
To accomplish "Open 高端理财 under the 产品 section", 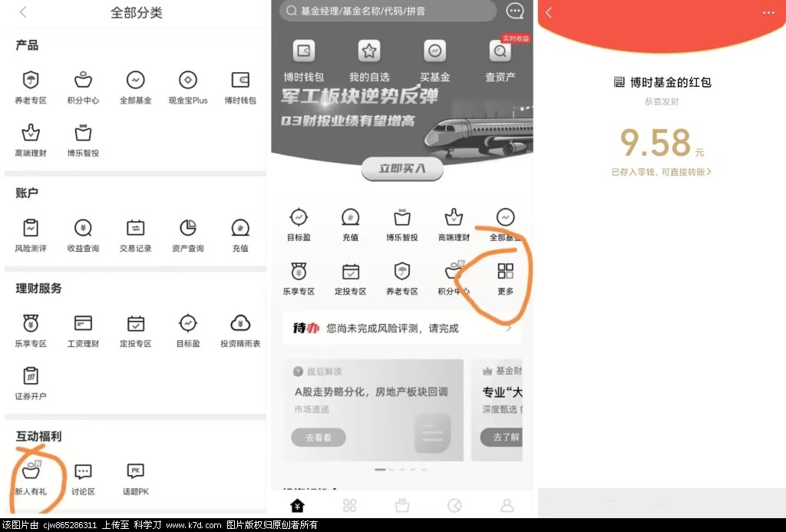I will pos(31,140).
